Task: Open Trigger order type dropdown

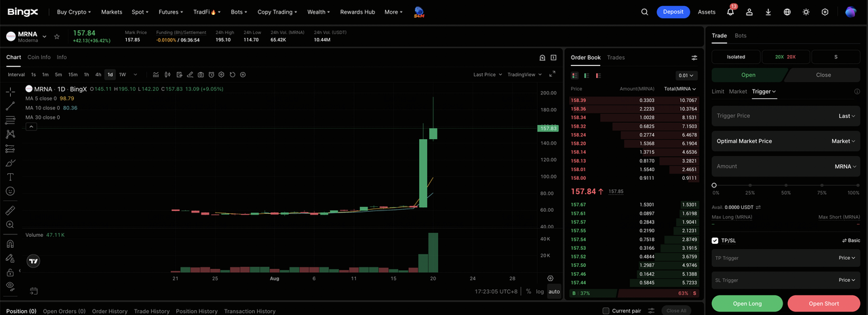Action: 764,92
